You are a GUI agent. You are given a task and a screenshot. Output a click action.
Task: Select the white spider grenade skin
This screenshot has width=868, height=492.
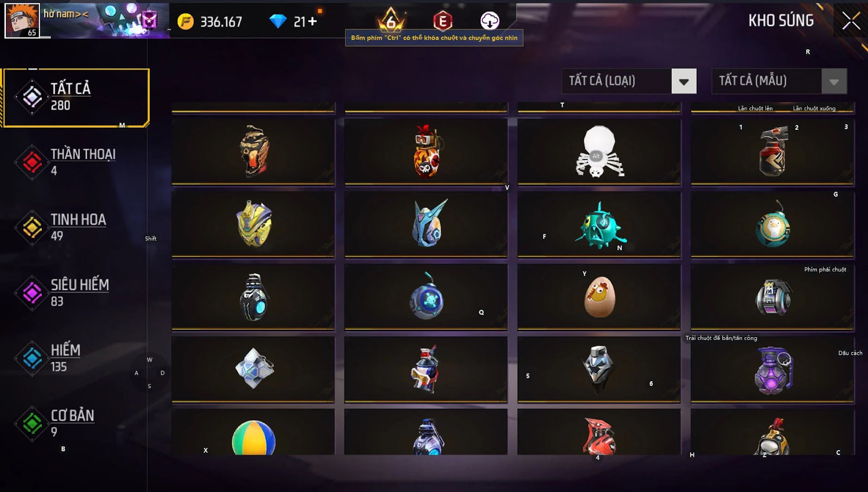click(x=599, y=152)
